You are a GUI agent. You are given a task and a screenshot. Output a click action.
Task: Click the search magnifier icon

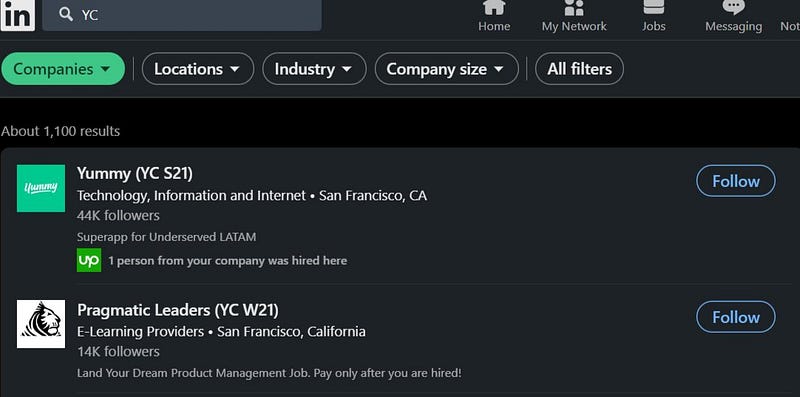(66, 14)
